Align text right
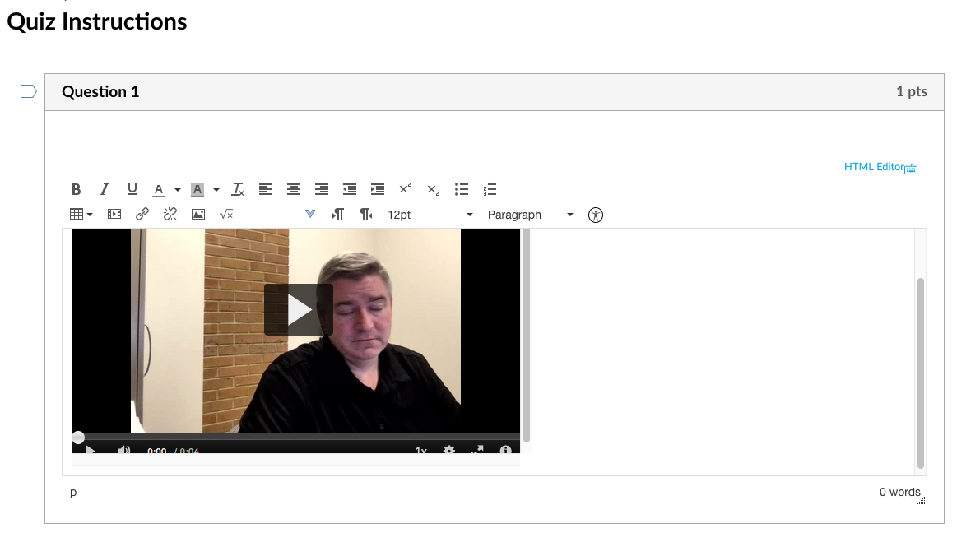Image resolution: width=980 pixels, height=556 pixels. (x=321, y=189)
